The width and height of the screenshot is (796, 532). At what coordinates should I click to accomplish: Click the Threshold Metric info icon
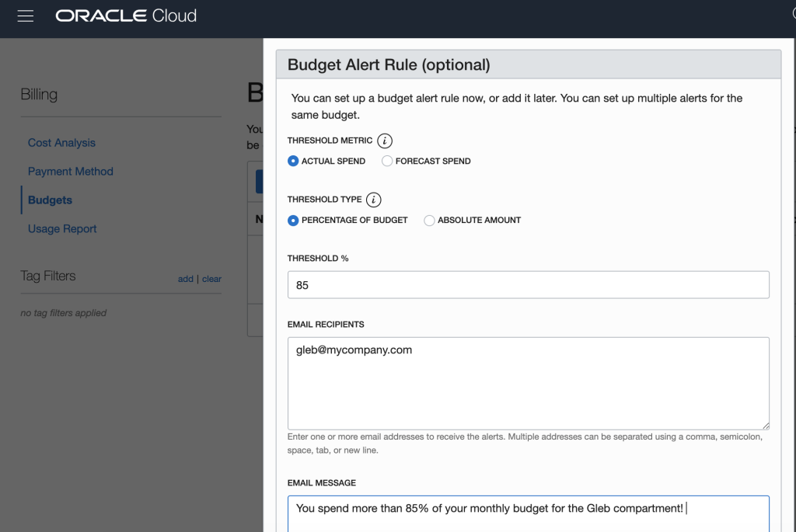(385, 141)
